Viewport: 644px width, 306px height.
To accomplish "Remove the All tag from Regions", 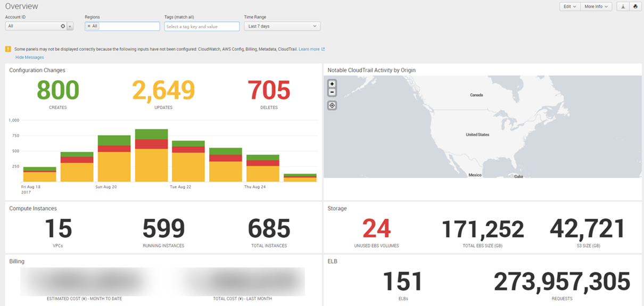I will tap(89, 26).
